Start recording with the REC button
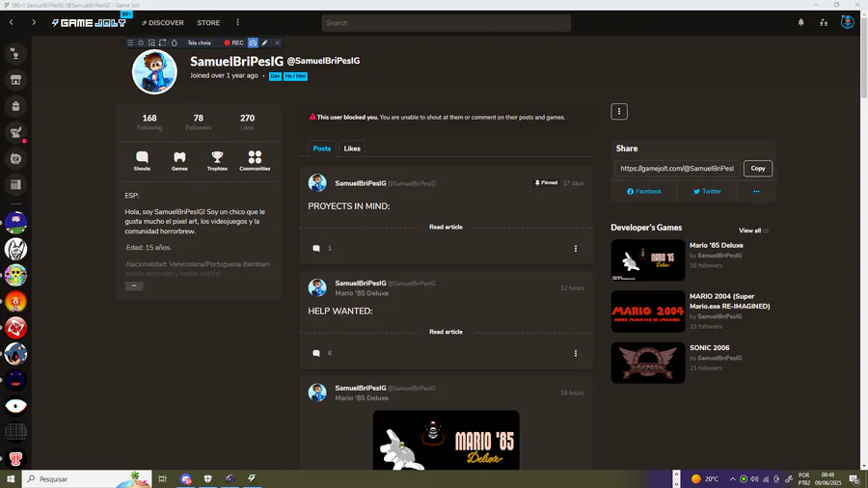Viewport: 868px width, 488px height. (233, 42)
